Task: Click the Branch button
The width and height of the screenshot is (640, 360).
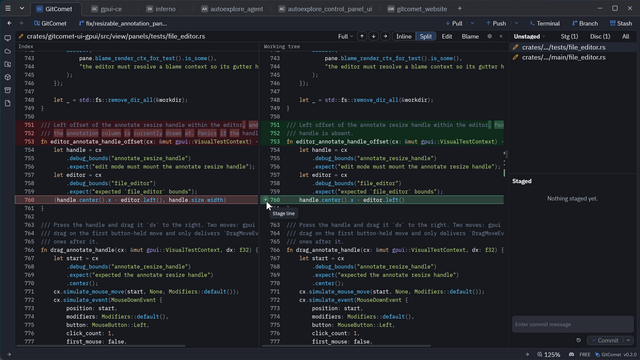Action: 585,23
